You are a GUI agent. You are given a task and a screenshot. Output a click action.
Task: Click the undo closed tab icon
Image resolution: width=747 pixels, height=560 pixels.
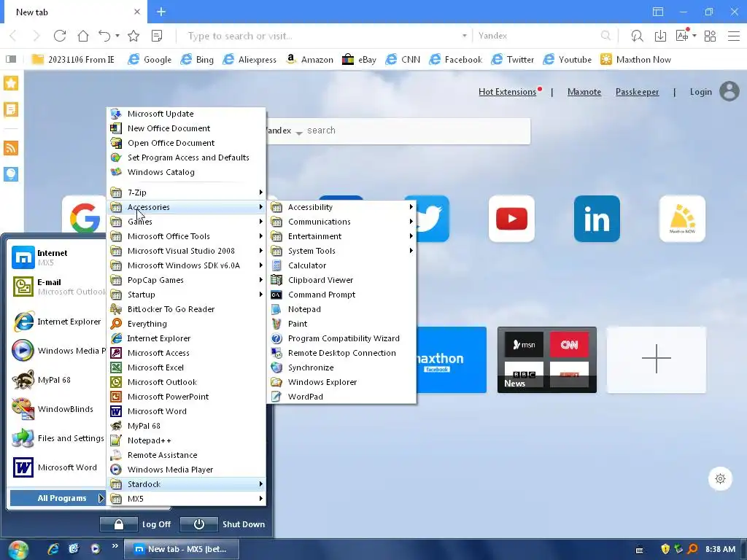tap(104, 36)
